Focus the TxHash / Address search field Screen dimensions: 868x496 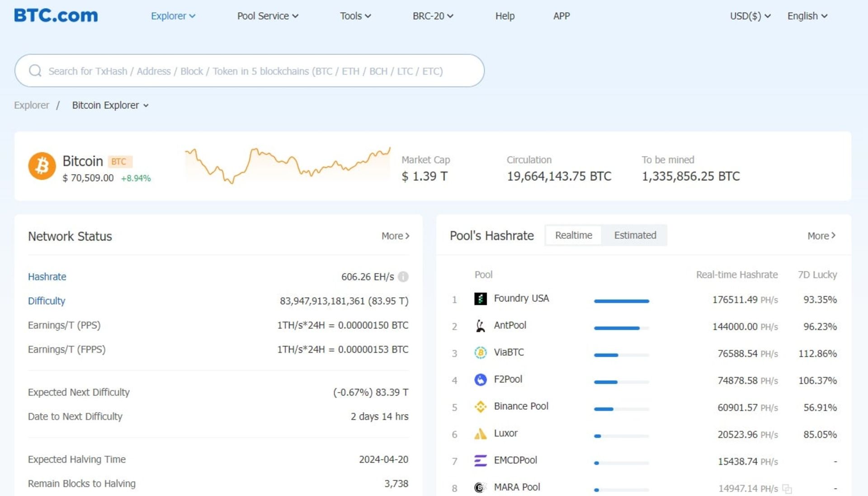pos(250,71)
